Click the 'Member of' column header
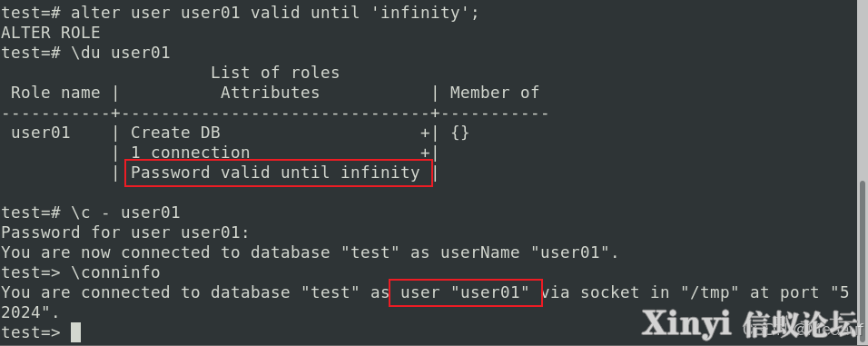This screenshot has height=346, width=868. (x=494, y=93)
